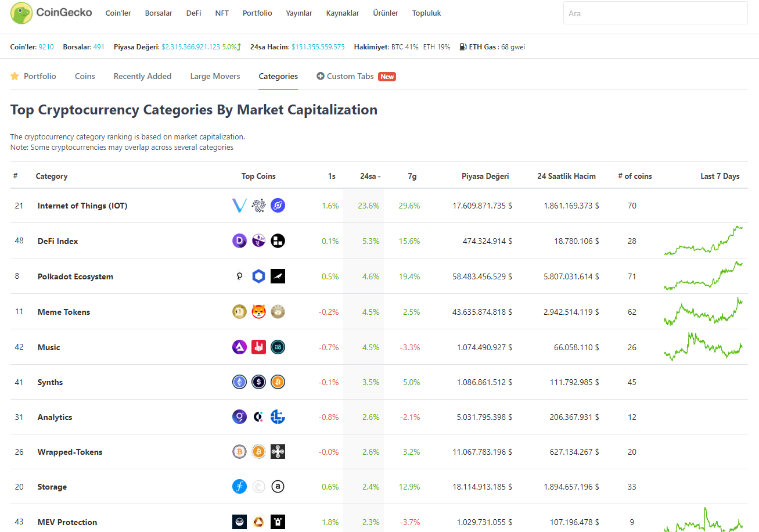The width and height of the screenshot is (759, 532).
Task: Open the Topluluk navigation menu
Action: coord(426,13)
